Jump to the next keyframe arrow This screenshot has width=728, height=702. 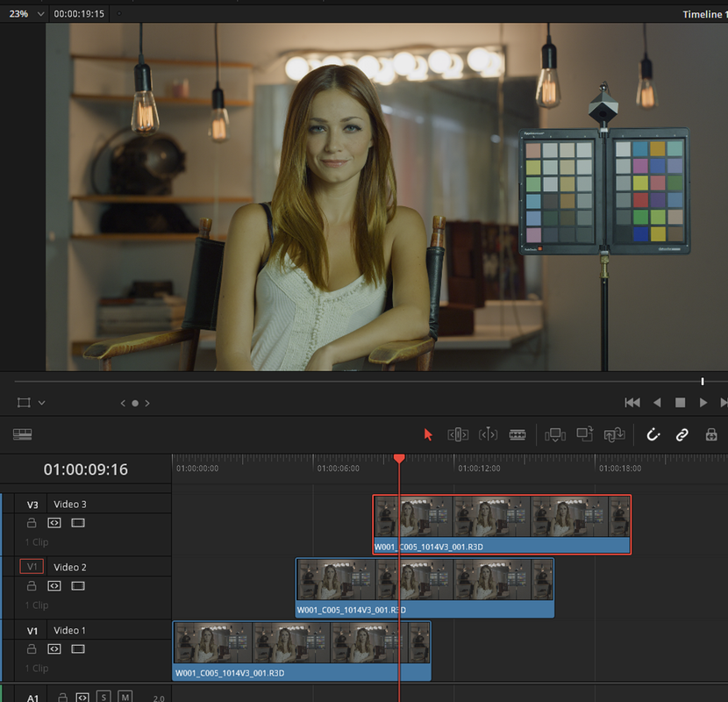[147, 404]
